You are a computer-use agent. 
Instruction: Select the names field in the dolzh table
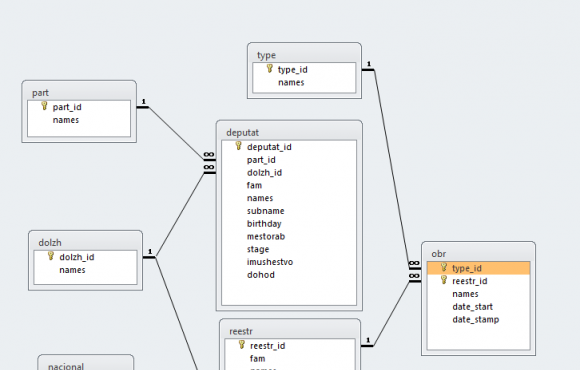[x=72, y=270]
